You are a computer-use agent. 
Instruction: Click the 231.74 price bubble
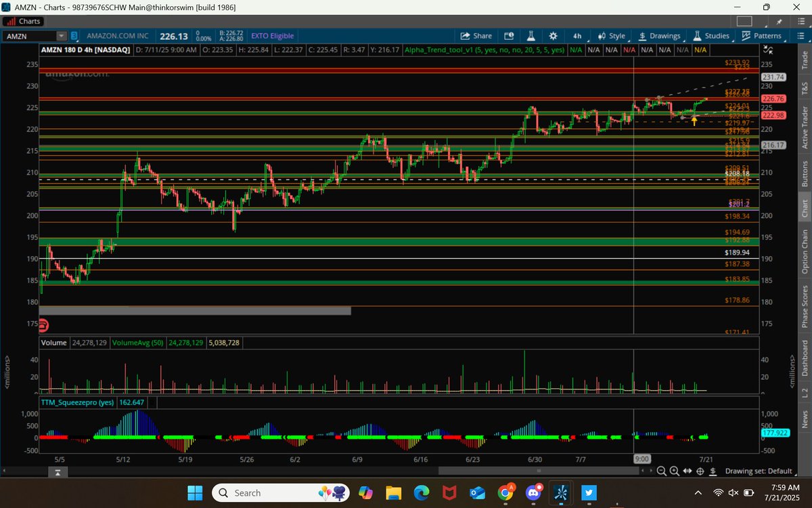(772, 77)
